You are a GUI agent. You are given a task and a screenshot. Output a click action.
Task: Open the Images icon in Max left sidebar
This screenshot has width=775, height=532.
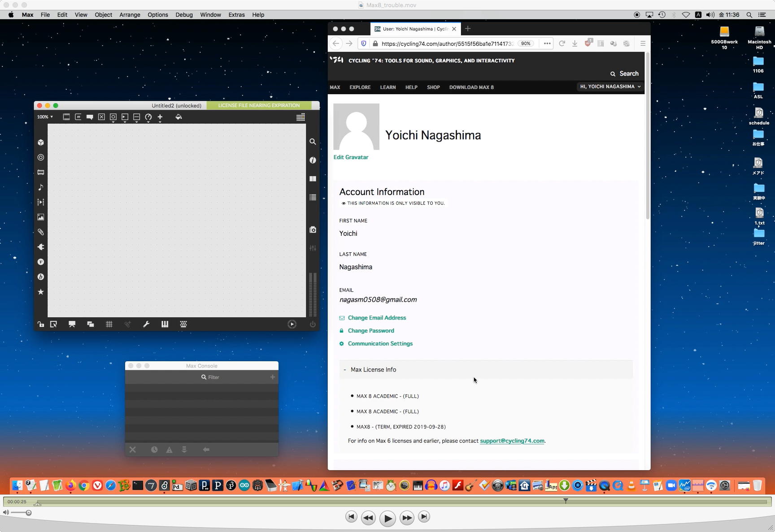pyautogui.click(x=41, y=217)
